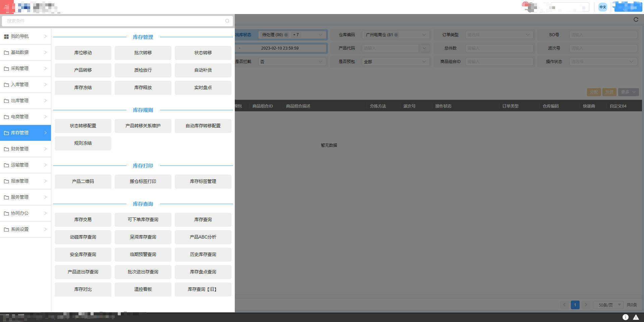Click the menu search input field
644x322 pixels.
[117, 21]
